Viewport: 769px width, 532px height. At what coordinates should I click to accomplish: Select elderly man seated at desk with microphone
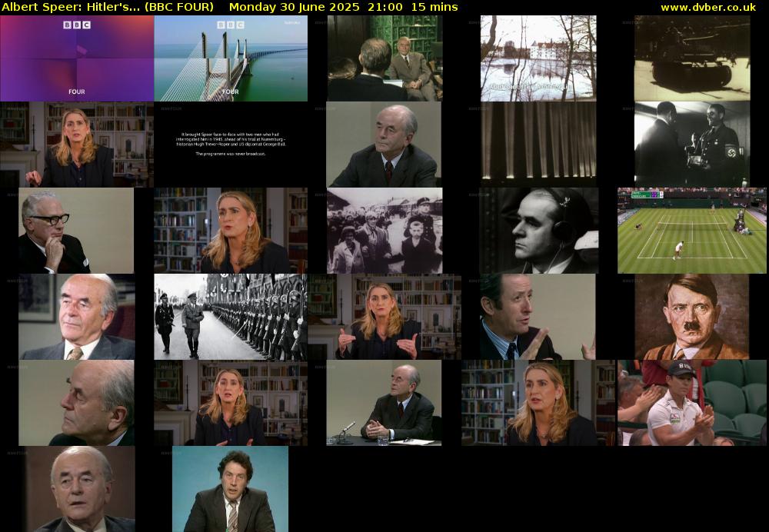[x=384, y=403]
